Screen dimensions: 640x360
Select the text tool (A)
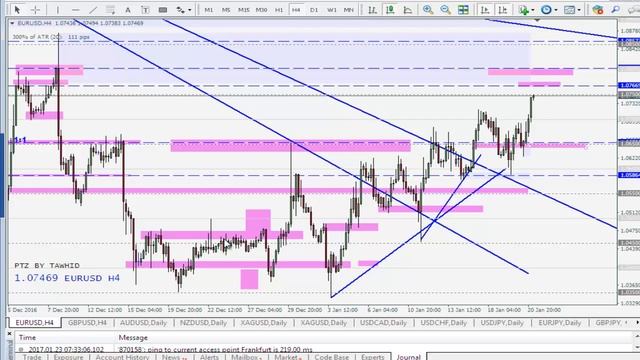coord(128,9)
